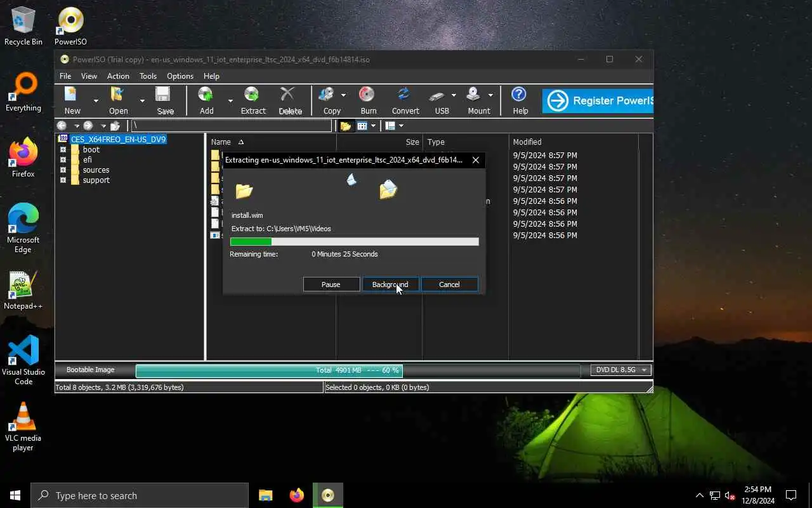The width and height of the screenshot is (812, 508).
Task: Click File Explorer in the taskbar
Action: [266, 495]
